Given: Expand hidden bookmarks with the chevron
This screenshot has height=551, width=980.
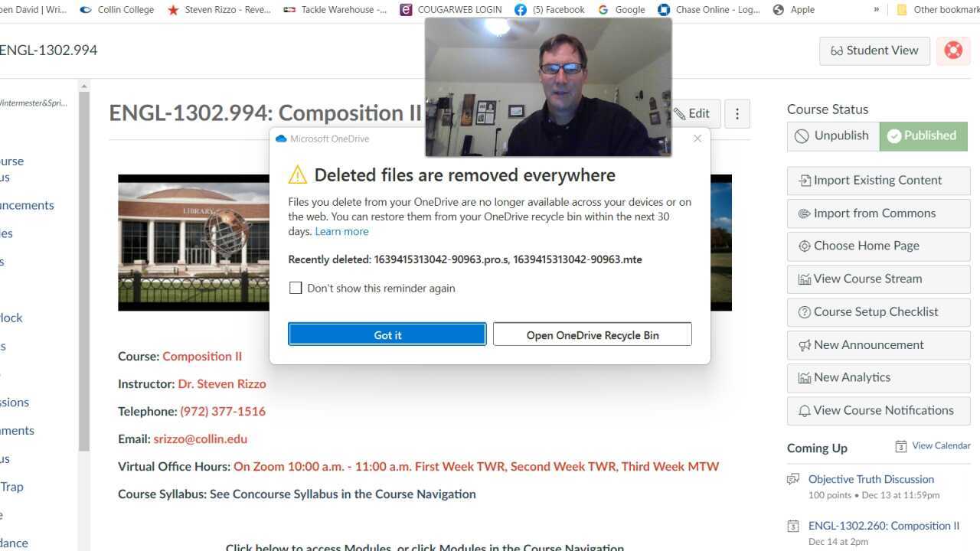Looking at the screenshot, I should [x=877, y=10].
